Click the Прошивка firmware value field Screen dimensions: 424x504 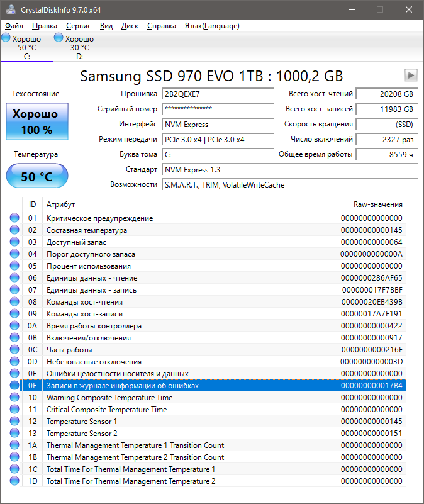click(209, 94)
